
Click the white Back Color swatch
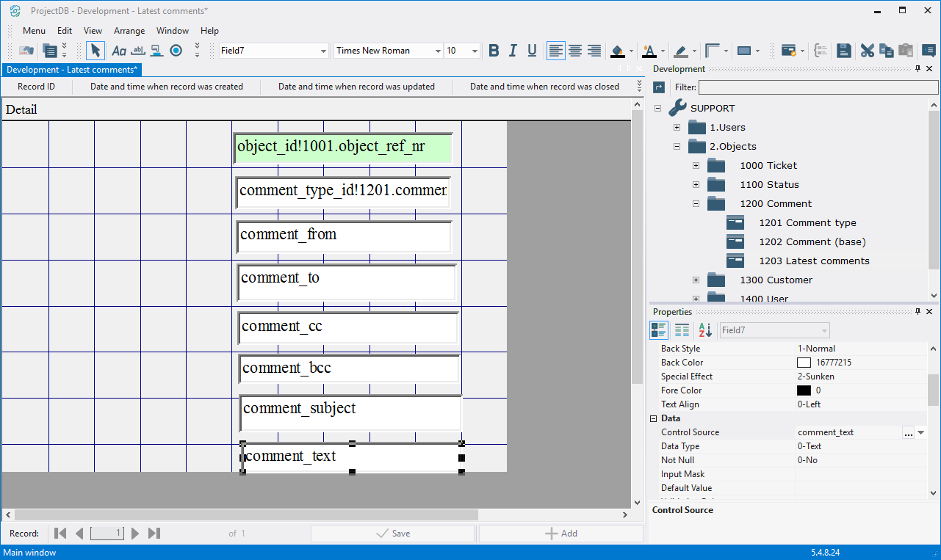coord(804,363)
